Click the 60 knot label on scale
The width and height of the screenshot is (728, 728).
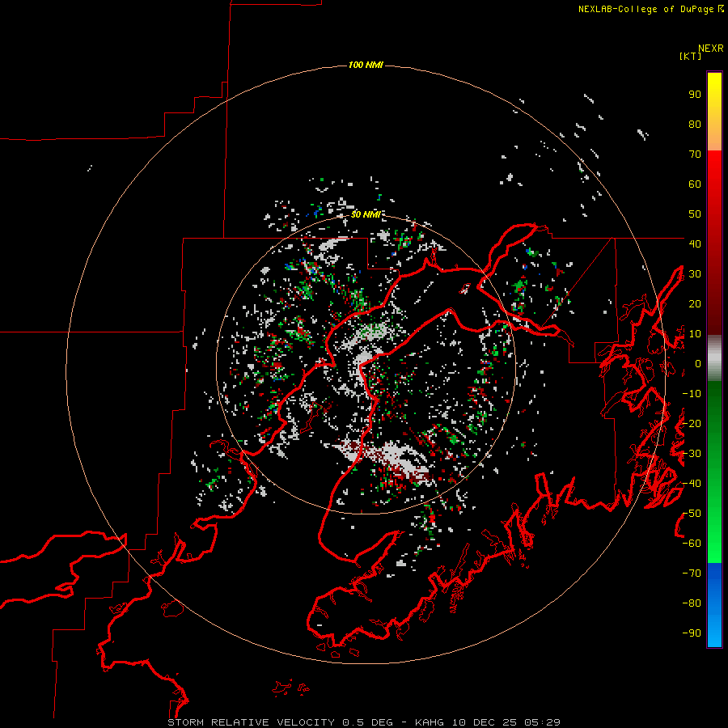[695, 184]
